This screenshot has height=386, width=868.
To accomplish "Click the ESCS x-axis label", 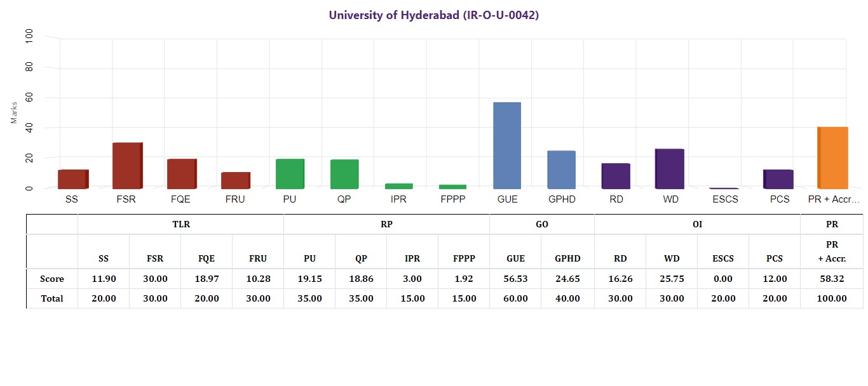I will coord(724,199).
